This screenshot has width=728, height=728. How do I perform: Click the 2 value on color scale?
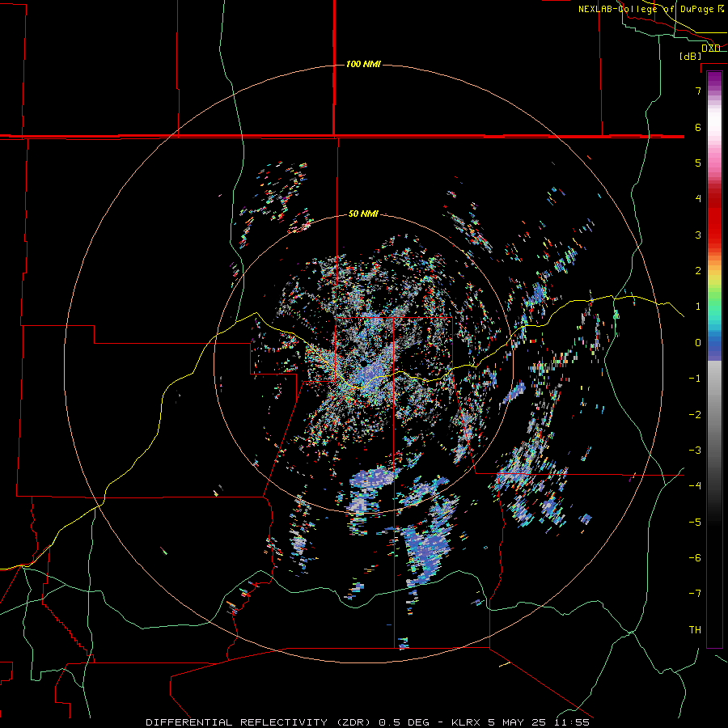point(698,271)
